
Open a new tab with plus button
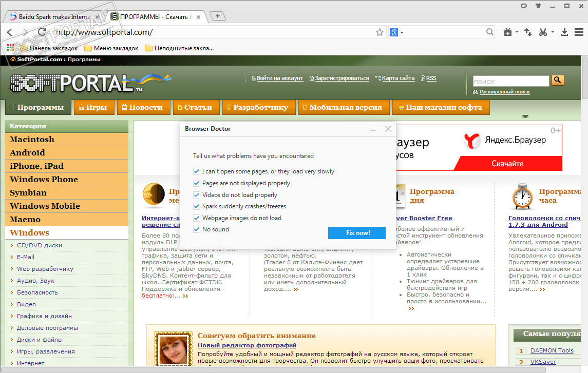tap(218, 16)
